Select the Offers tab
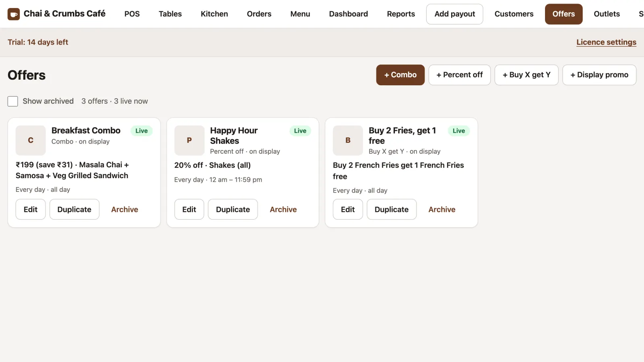The width and height of the screenshot is (644, 362). pyautogui.click(x=563, y=14)
